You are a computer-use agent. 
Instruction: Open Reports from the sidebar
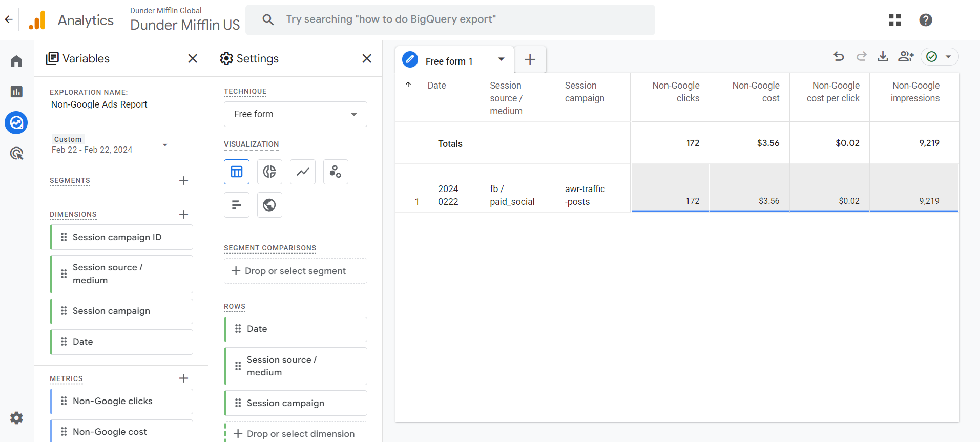16,92
